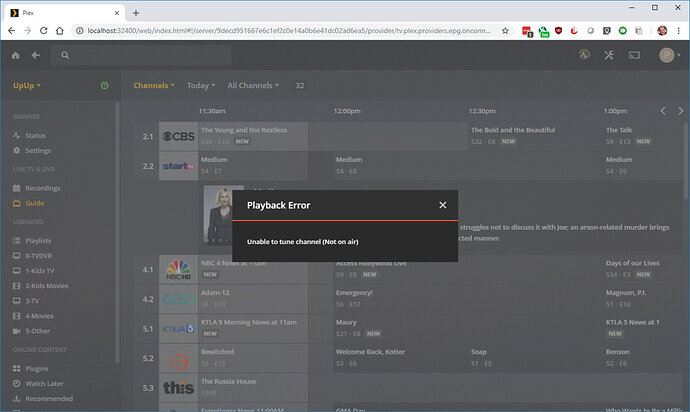Go to next guide time range

click(x=680, y=111)
